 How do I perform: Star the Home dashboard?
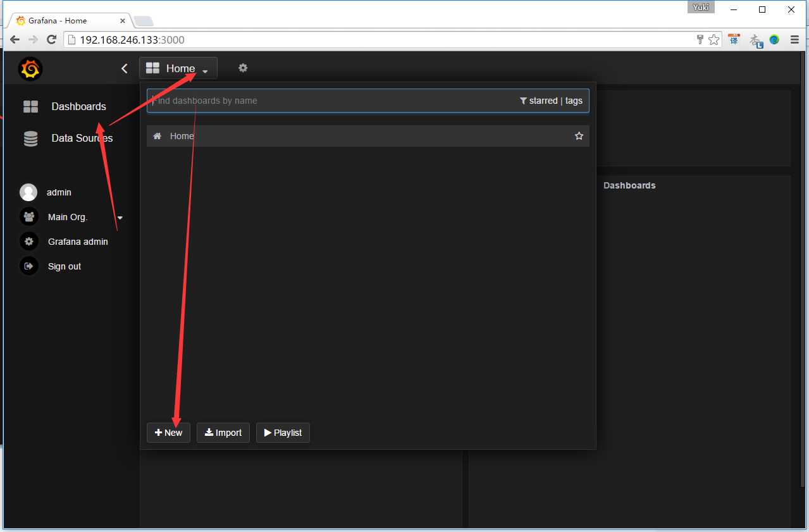(579, 136)
